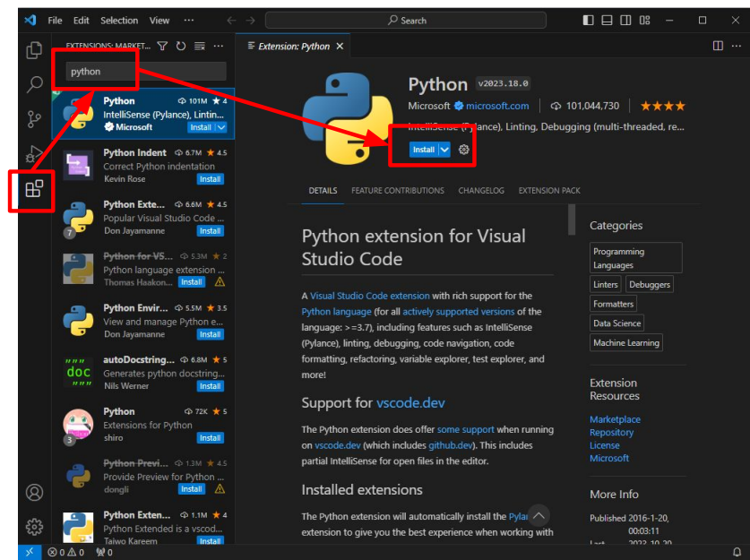The image size is (750, 560).
Task: Open the vscode.dev heading link
Action: click(410, 402)
